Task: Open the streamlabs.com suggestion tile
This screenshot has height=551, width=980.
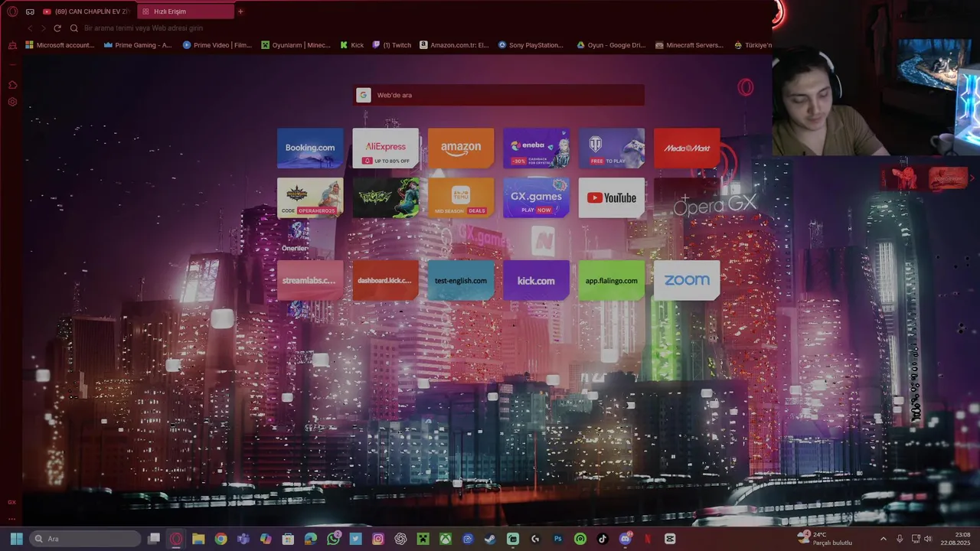Action: pos(310,280)
